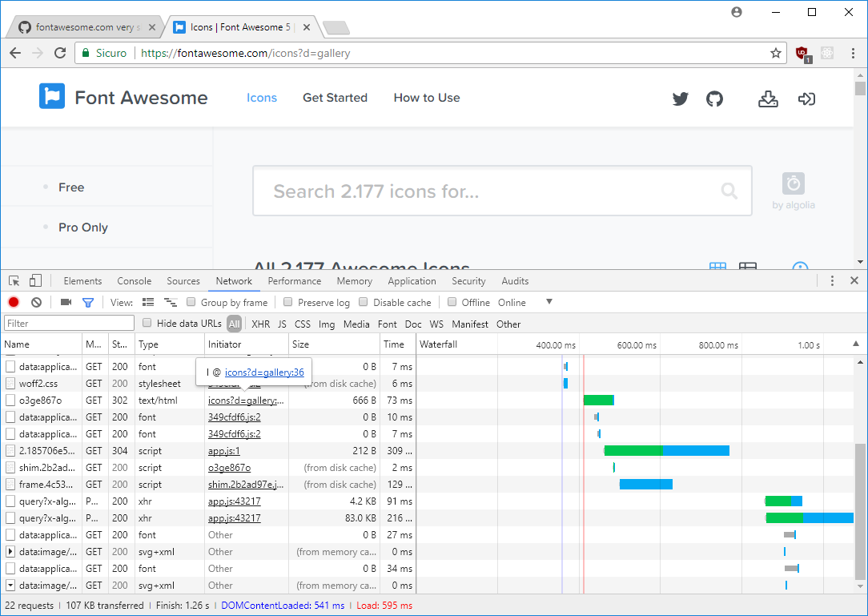Open the Get Started page link

335,98
